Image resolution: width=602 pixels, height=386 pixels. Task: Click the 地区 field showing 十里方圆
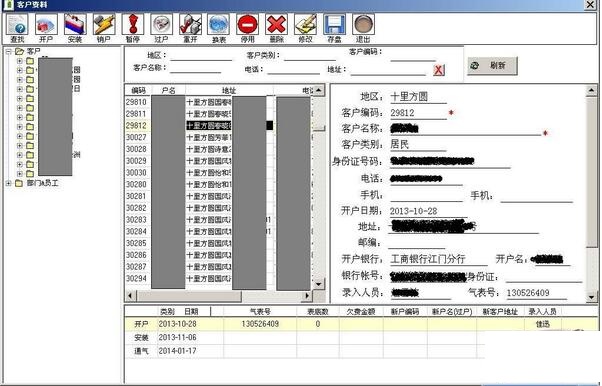(x=418, y=97)
